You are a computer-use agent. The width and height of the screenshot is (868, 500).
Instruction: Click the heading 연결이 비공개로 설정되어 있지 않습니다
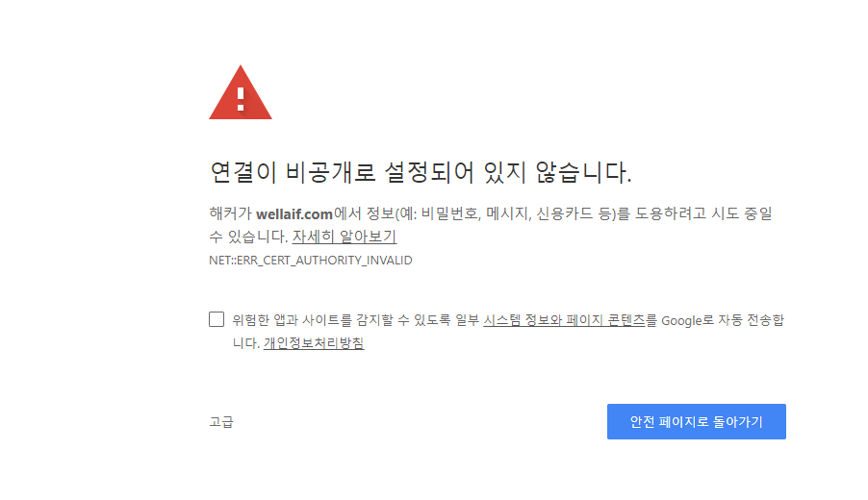click(x=421, y=172)
